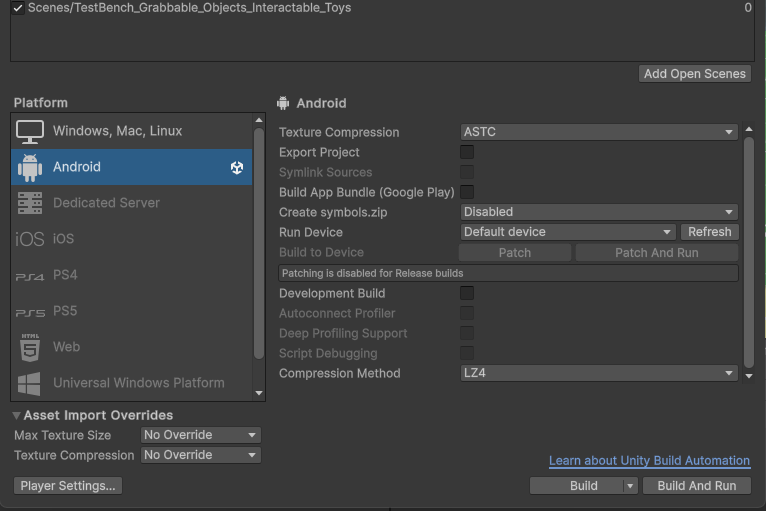Uncheck the TestBench_Grabbable_Objects scene checkbox
This screenshot has width=766, height=511.
click(18, 8)
